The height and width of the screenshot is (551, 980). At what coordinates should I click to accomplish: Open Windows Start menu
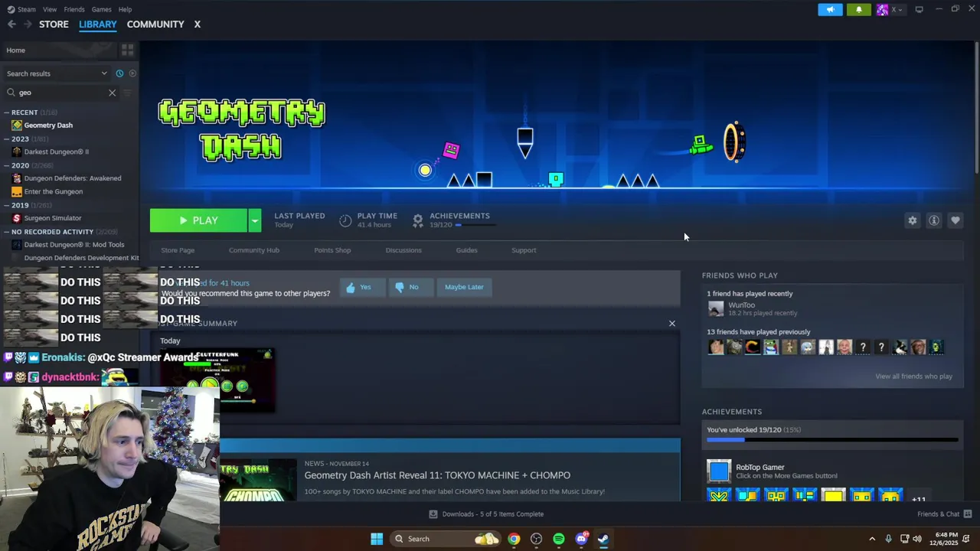[377, 539]
